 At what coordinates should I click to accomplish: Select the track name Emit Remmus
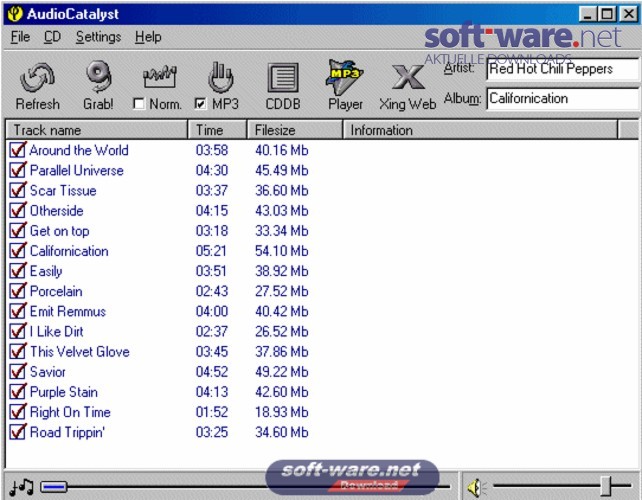point(68,312)
